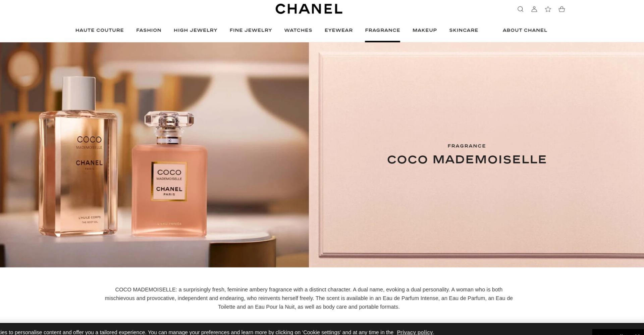View wishlist via the star icon
This screenshot has height=335, width=644.
548,9
